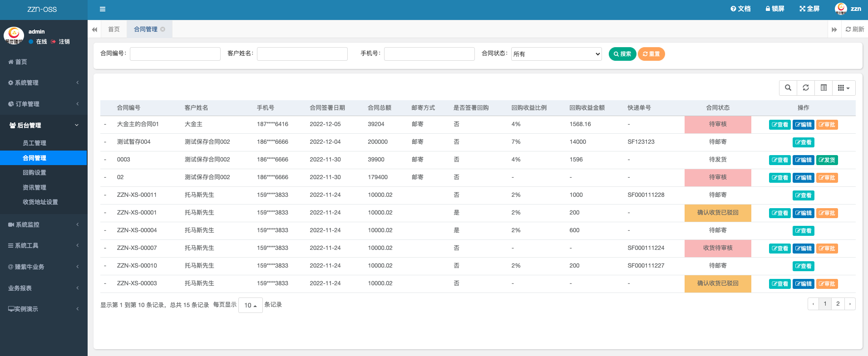Click 审批 for 大金主的合同01 row
The height and width of the screenshot is (356, 868).
(x=827, y=125)
